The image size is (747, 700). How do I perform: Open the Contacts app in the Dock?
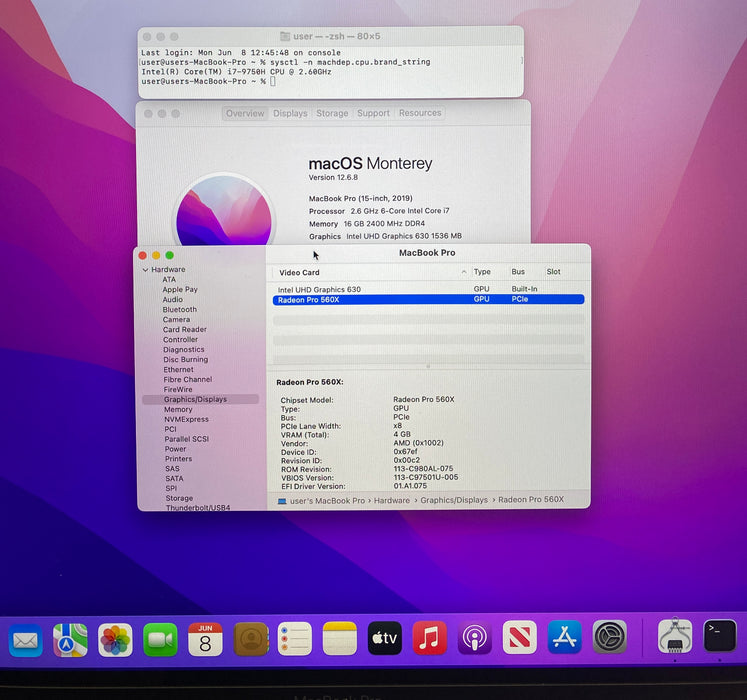(x=251, y=639)
